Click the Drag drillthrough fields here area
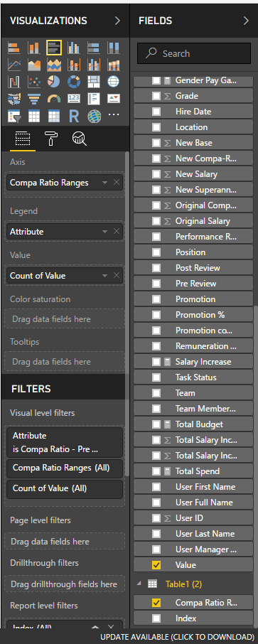The height and width of the screenshot is (644, 258). tap(65, 584)
